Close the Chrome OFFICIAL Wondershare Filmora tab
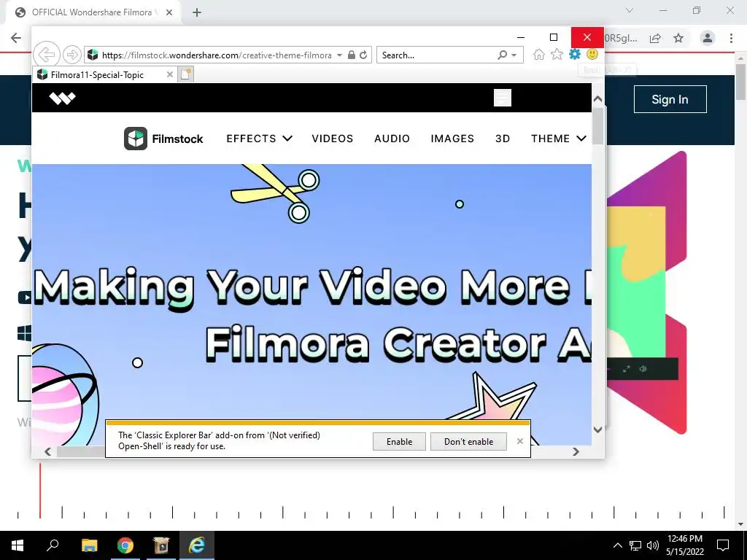Image resolution: width=747 pixels, height=560 pixels. [169, 12]
